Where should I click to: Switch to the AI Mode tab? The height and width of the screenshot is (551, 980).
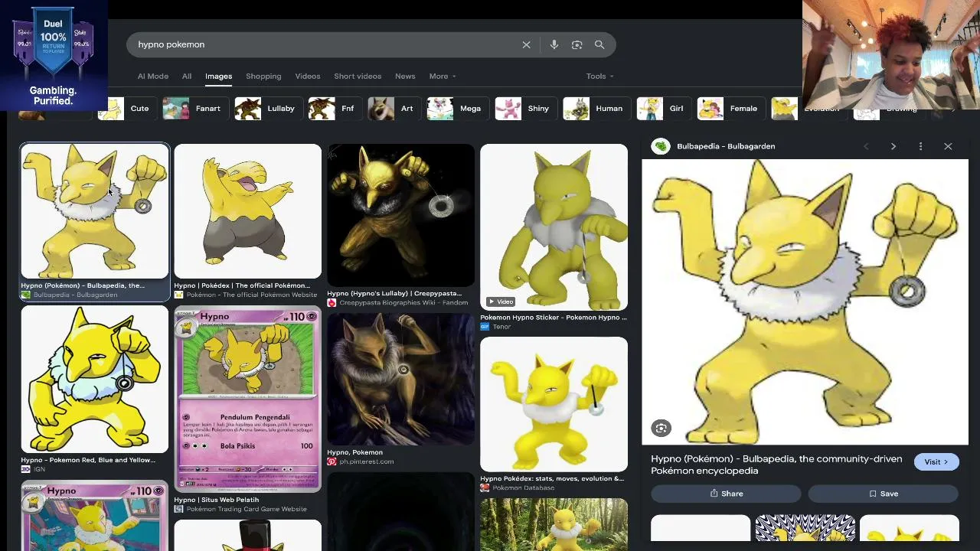click(x=153, y=77)
